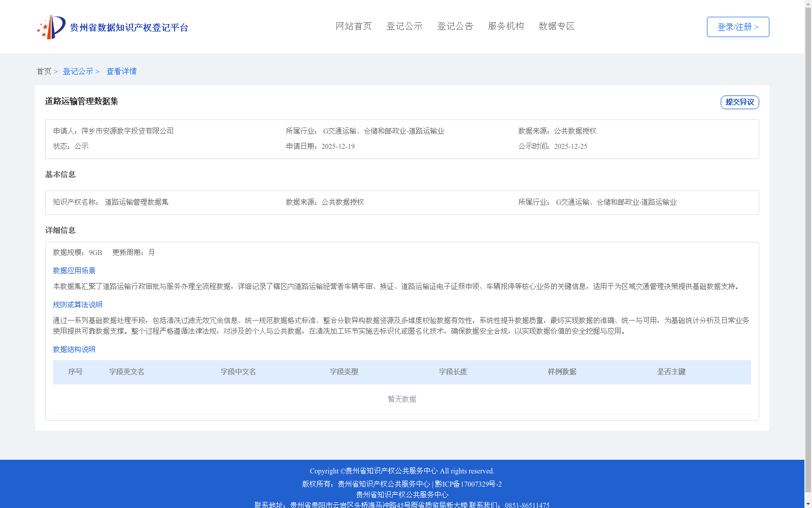Click 所属行业 value in the summary box
This screenshot has width=812, height=508.
click(384, 131)
